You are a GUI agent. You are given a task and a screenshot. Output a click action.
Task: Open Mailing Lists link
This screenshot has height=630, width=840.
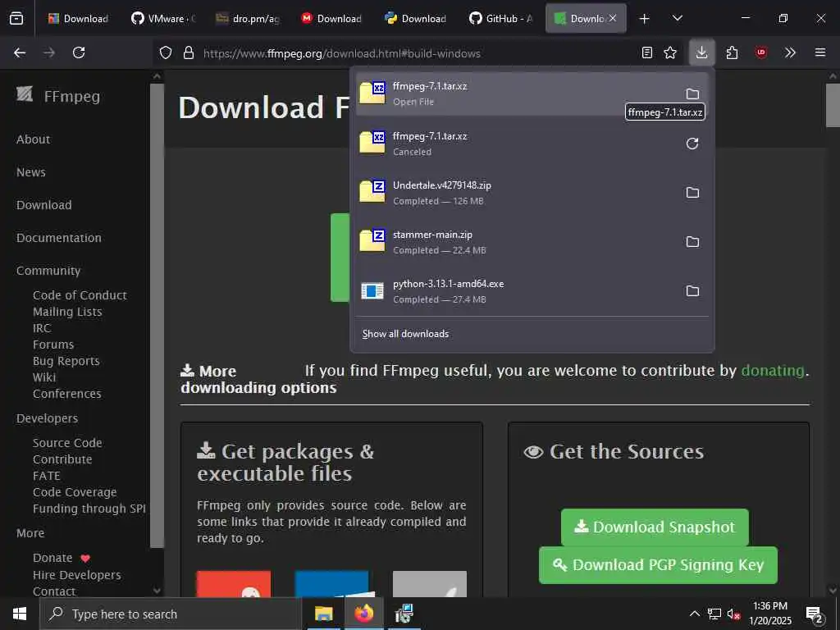67,312
